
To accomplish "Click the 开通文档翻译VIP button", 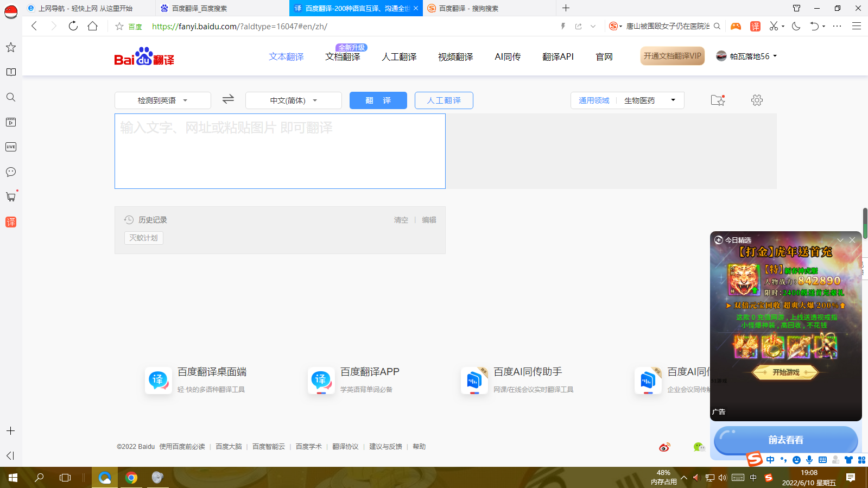I will (x=673, y=56).
